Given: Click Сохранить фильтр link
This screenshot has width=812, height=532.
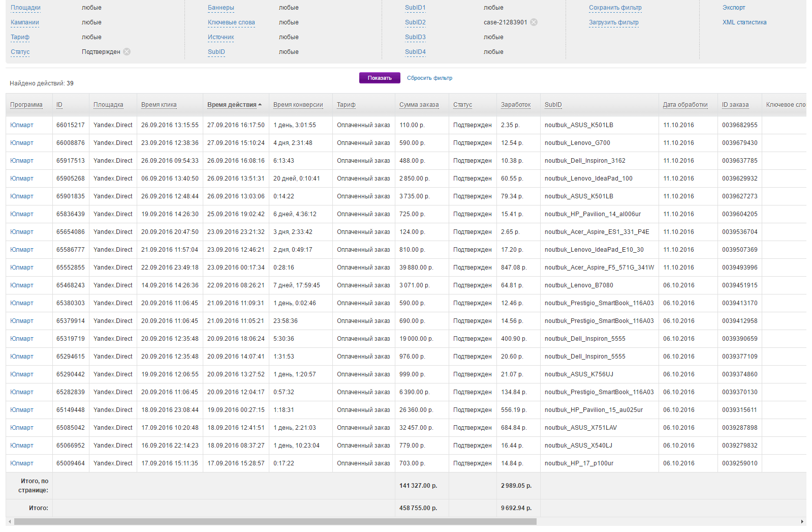Looking at the screenshot, I should point(615,8).
